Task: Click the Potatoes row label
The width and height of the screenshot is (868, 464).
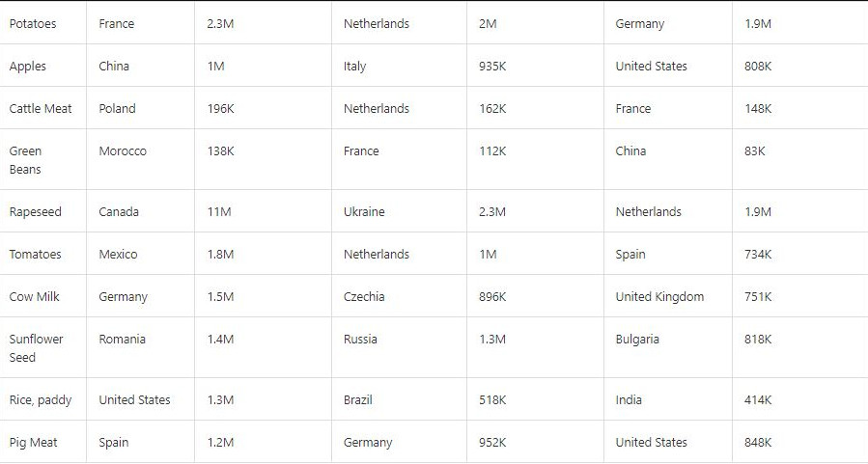Action: (33, 24)
